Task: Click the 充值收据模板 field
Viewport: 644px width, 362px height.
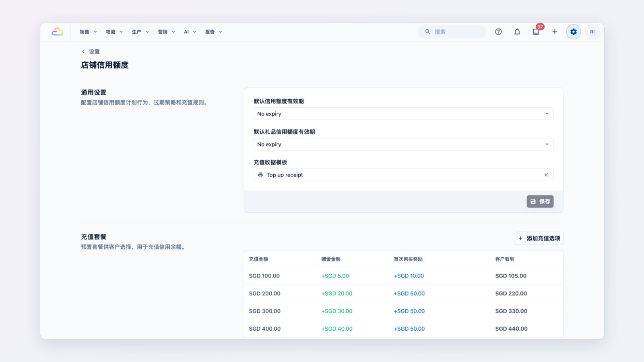Action: [x=403, y=175]
